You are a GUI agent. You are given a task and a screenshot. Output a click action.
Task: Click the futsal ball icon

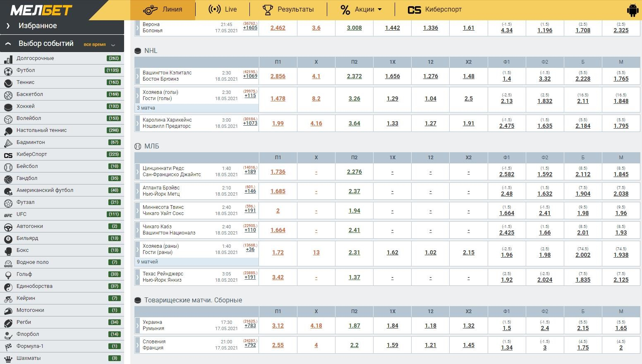(x=8, y=203)
